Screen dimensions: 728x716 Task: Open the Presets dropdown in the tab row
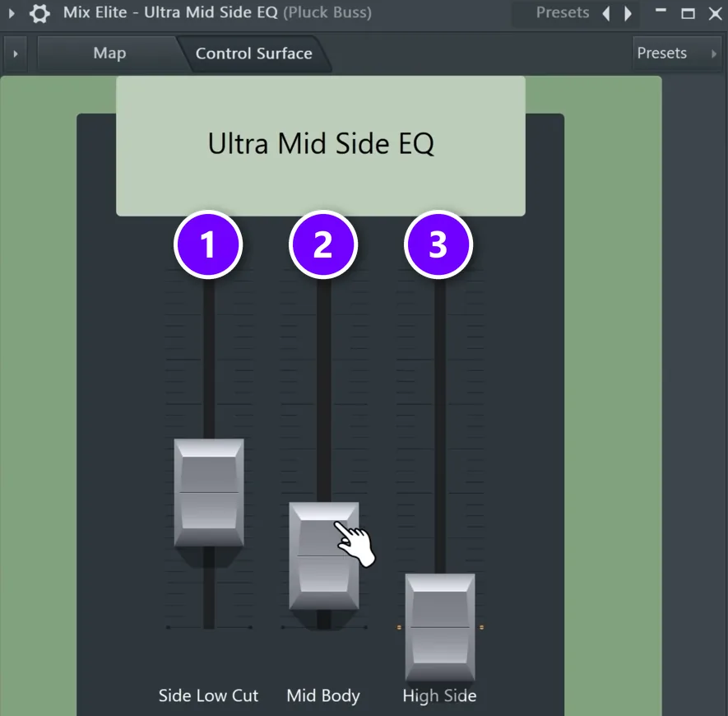point(677,53)
